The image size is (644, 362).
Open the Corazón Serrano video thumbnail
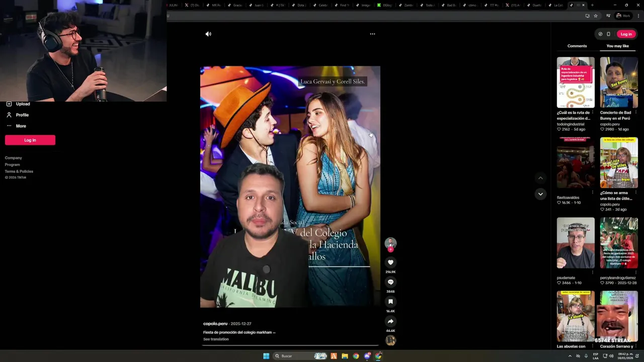coord(619,316)
